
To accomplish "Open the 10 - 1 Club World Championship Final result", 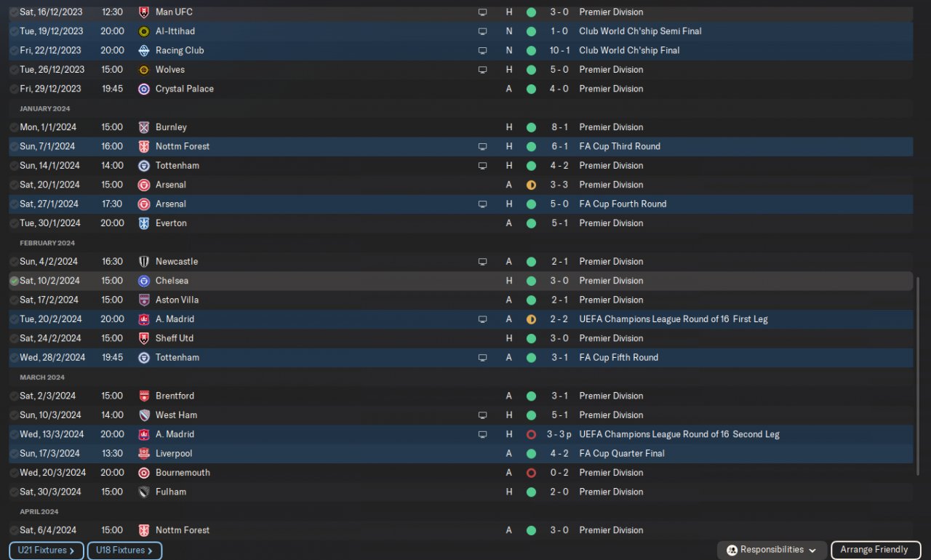I will pos(559,51).
